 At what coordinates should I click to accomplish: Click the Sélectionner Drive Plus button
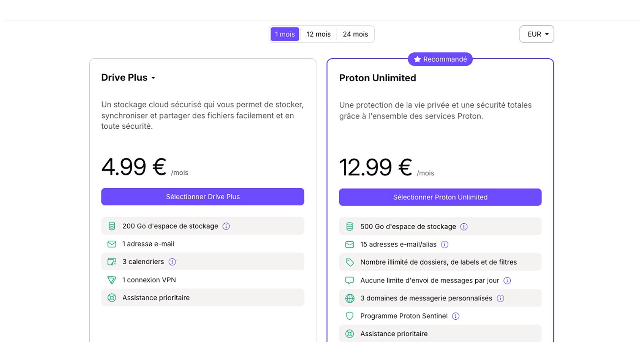203,197
